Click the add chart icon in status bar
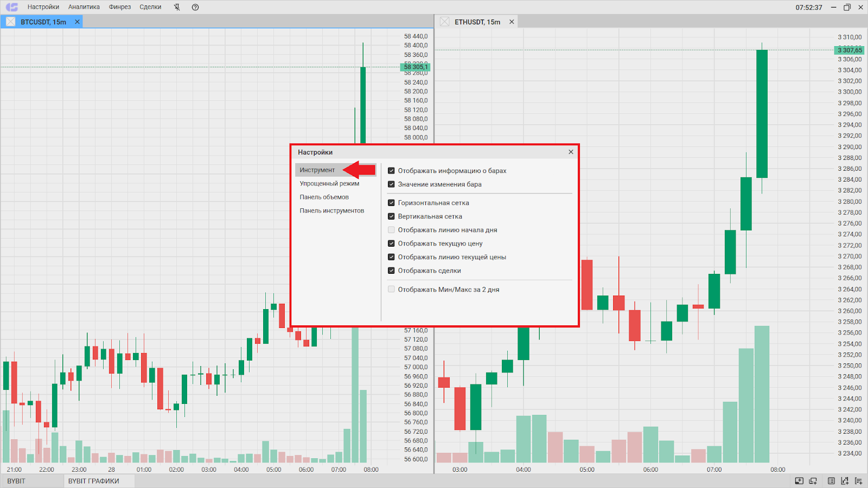Viewport: 868px width, 488px height. pos(845,481)
